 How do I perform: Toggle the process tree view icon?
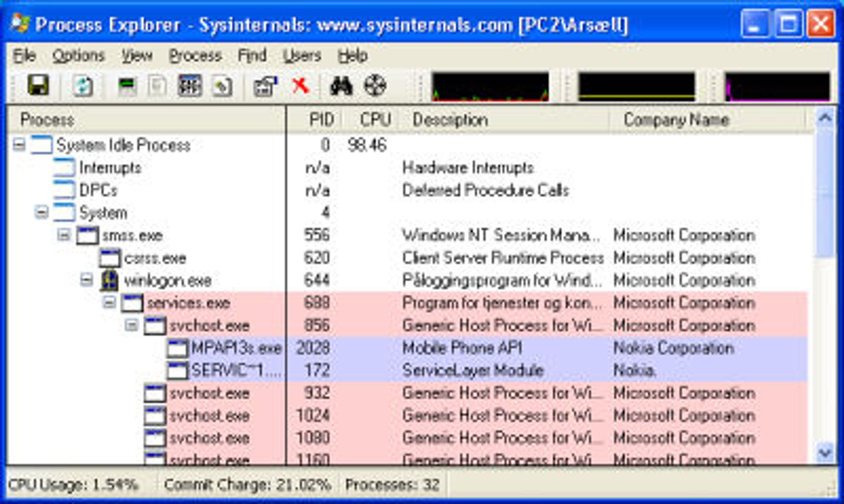pyautogui.click(x=157, y=86)
